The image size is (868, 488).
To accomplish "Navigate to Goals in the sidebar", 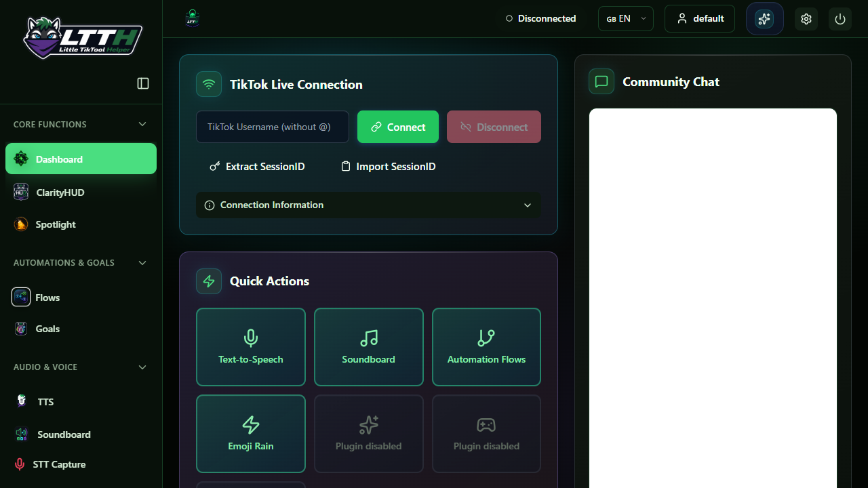I will (81, 329).
